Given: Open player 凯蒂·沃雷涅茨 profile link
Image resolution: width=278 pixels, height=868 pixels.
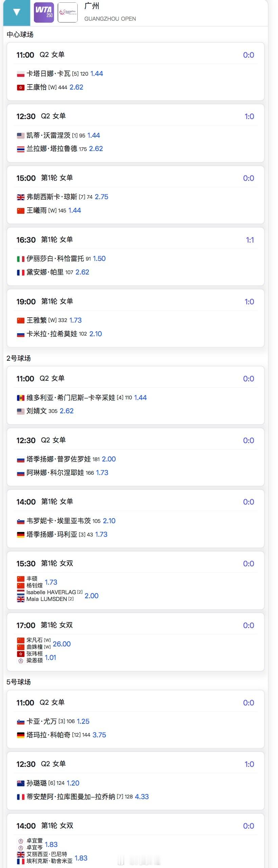Looking at the screenshot, I should pyautogui.click(x=48, y=135).
